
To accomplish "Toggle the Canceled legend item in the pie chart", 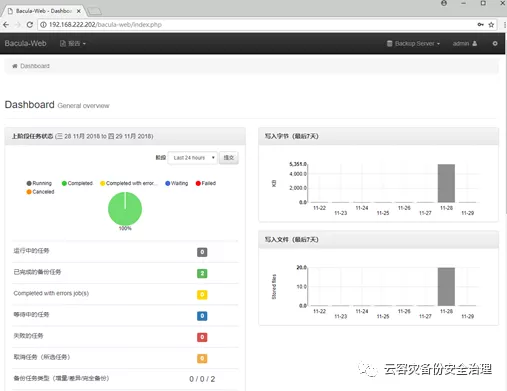I will (x=40, y=192).
